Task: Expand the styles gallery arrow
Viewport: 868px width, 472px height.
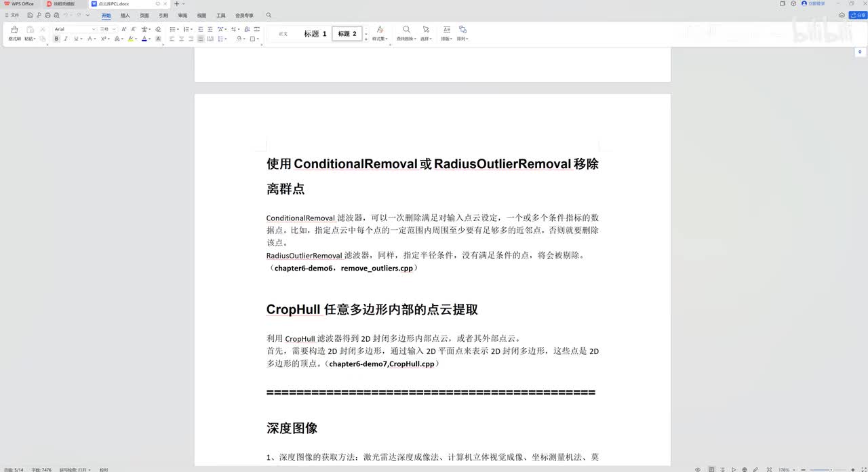Action: pyautogui.click(x=366, y=39)
